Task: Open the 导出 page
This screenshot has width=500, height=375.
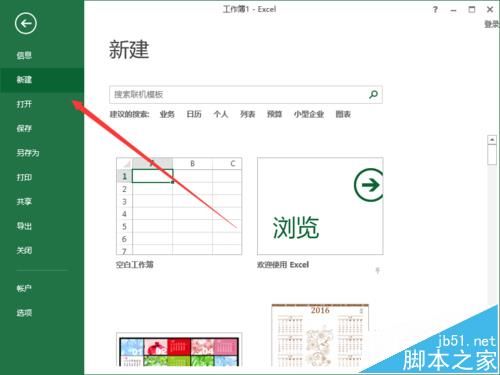Action: tap(24, 226)
